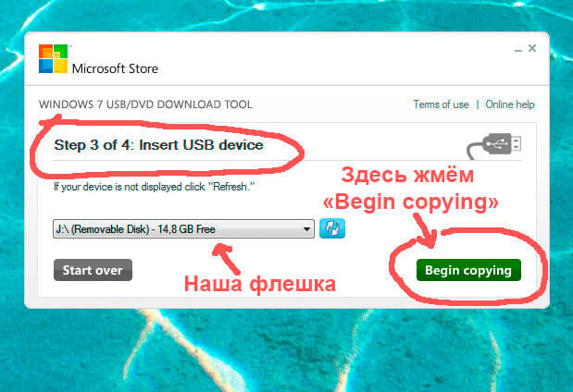Viewport: 573px width, 392px height.
Task: Click the Microsoft Store title text
Action: coord(115,68)
